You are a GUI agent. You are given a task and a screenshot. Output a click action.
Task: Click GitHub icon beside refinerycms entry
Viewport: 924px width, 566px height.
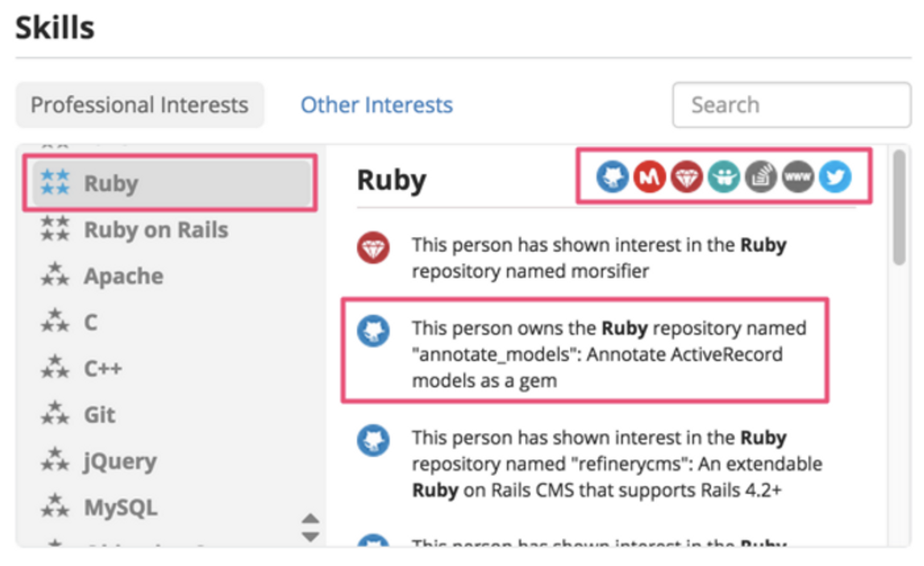373,440
